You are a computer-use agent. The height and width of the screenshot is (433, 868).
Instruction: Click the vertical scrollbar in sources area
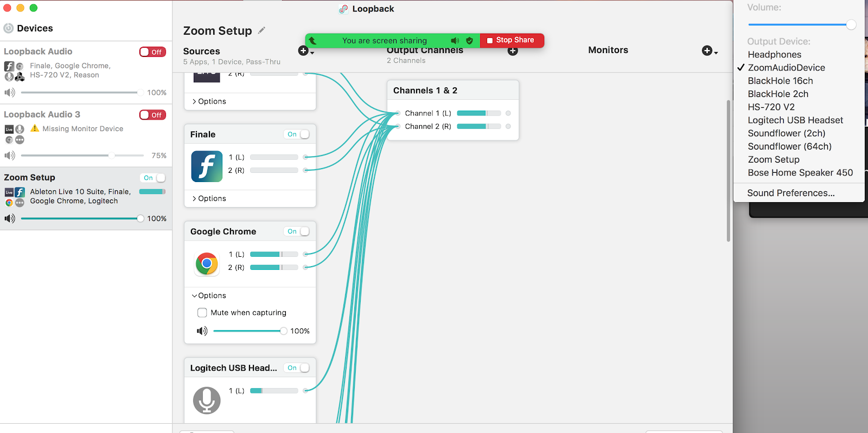tap(728, 171)
